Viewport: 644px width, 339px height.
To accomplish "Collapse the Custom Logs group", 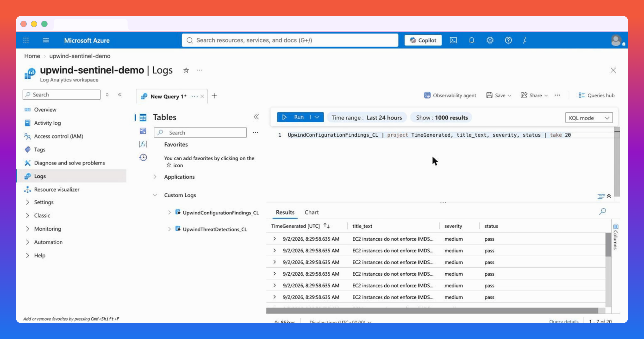I will click(155, 195).
